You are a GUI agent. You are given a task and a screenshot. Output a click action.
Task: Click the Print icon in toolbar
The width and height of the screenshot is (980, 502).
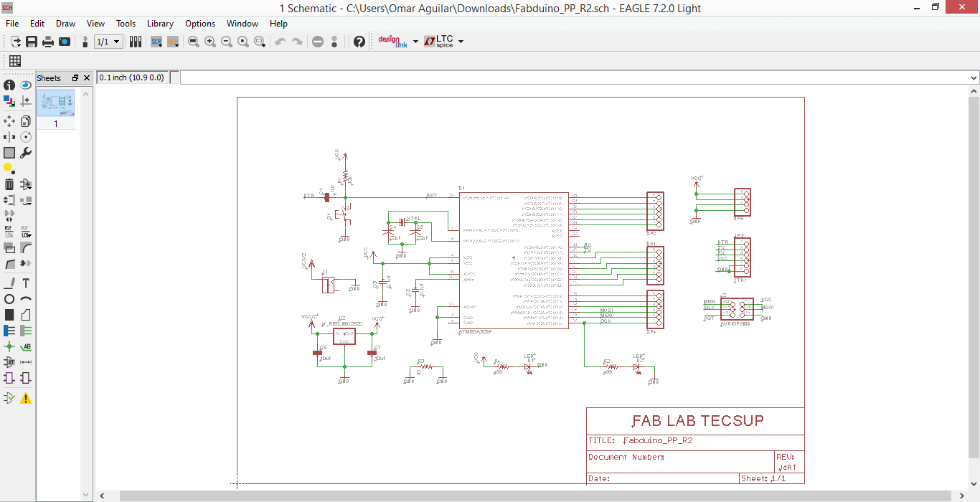tap(48, 42)
